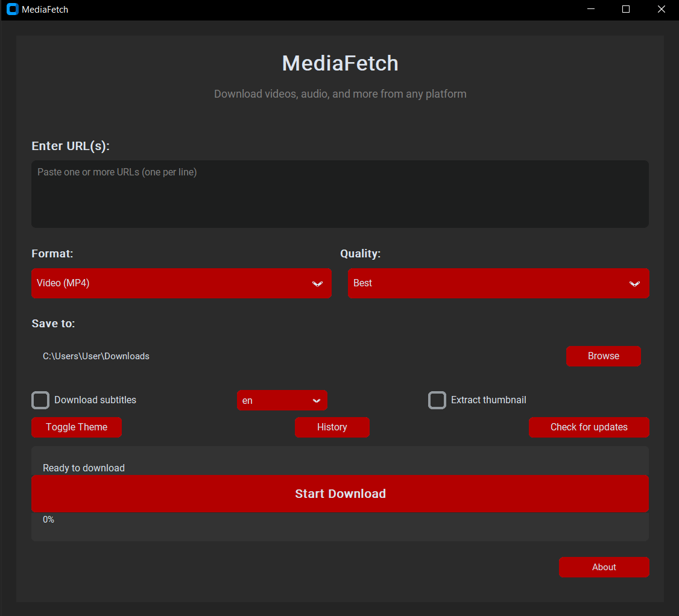
Task: Check for updates
Action: click(x=589, y=427)
